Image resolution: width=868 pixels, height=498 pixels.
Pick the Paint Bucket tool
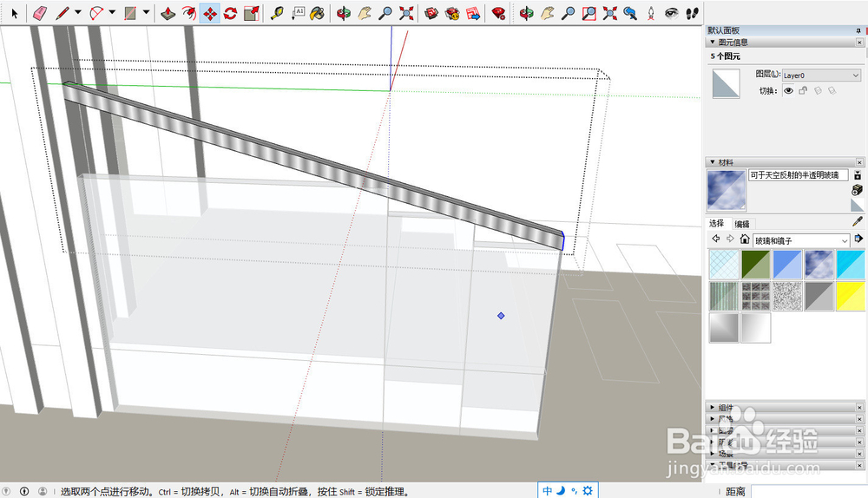coord(317,13)
